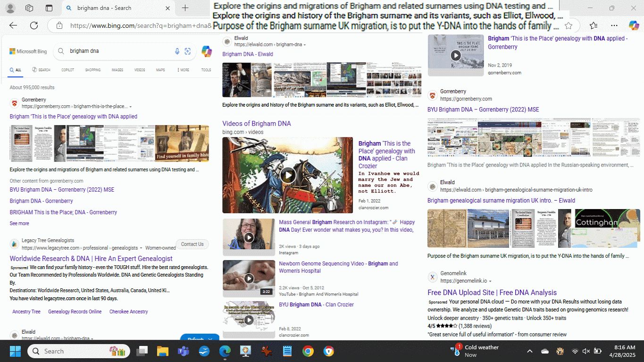Open the 'Ancestry Tree' sublink
Viewport: 644px width, 362px height.
[26, 311]
